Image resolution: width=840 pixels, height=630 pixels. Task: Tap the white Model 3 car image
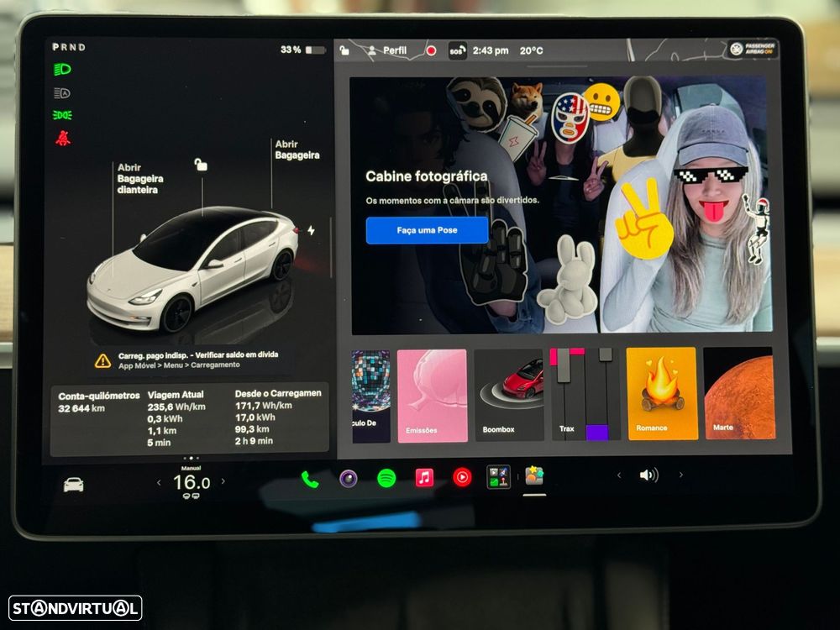(193, 268)
